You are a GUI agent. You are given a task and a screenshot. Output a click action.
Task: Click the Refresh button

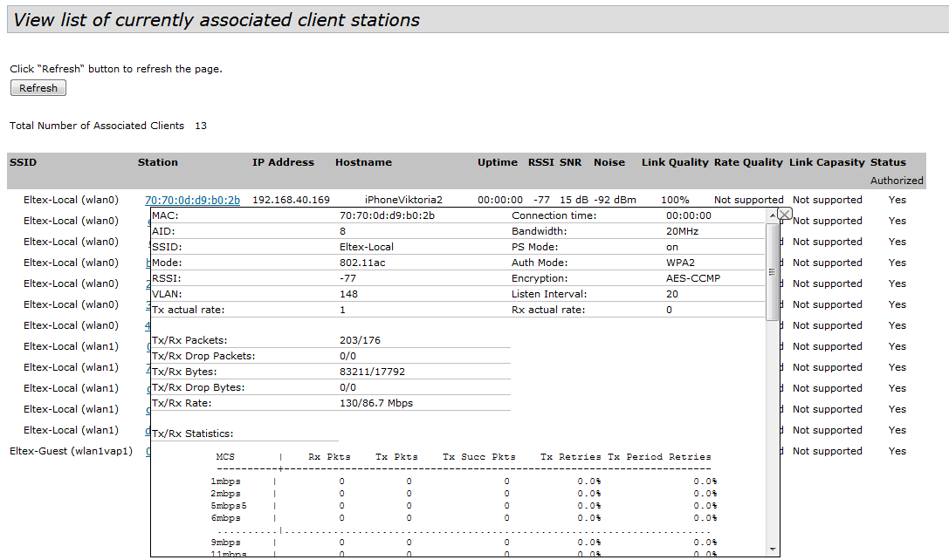coord(38,88)
